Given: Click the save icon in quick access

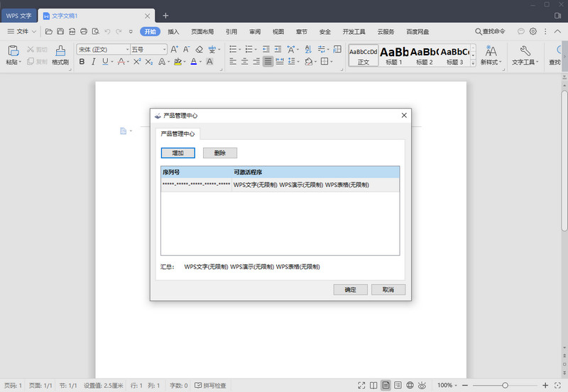Looking at the screenshot, I should pyautogui.click(x=60, y=31).
